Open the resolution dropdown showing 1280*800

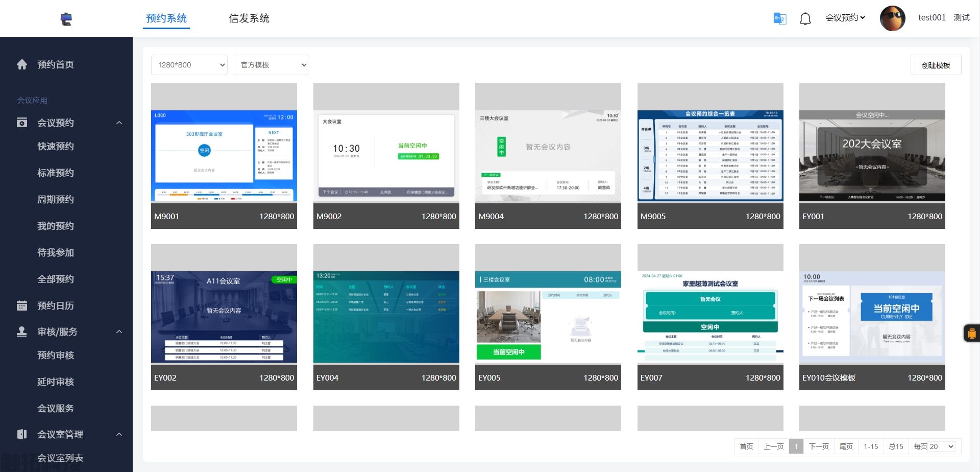tap(189, 65)
